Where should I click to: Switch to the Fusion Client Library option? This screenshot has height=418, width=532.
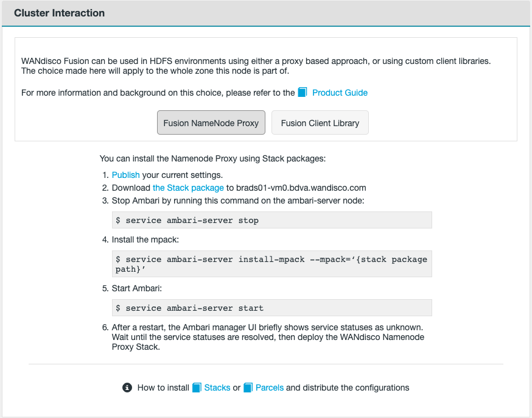(320, 123)
